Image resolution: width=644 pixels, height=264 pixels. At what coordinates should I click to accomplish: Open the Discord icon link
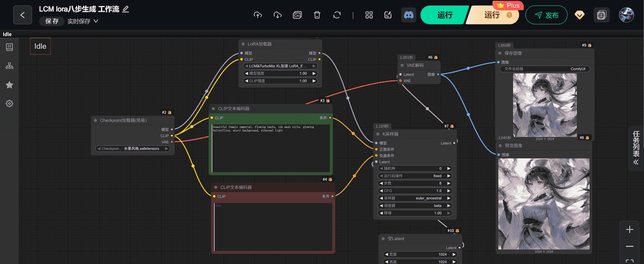pos(409,15)
